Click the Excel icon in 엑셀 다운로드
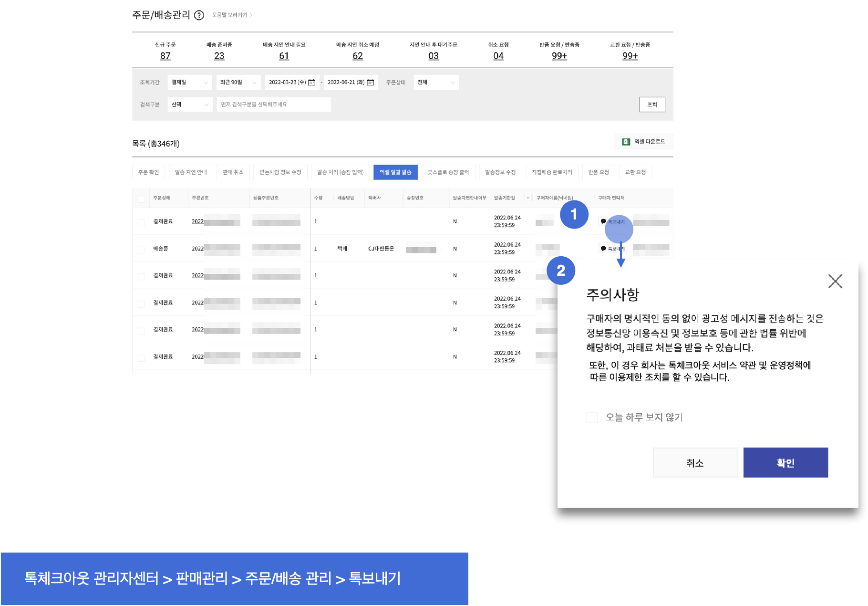Screen dimensions: 868x606 click(x=626, y=142)
